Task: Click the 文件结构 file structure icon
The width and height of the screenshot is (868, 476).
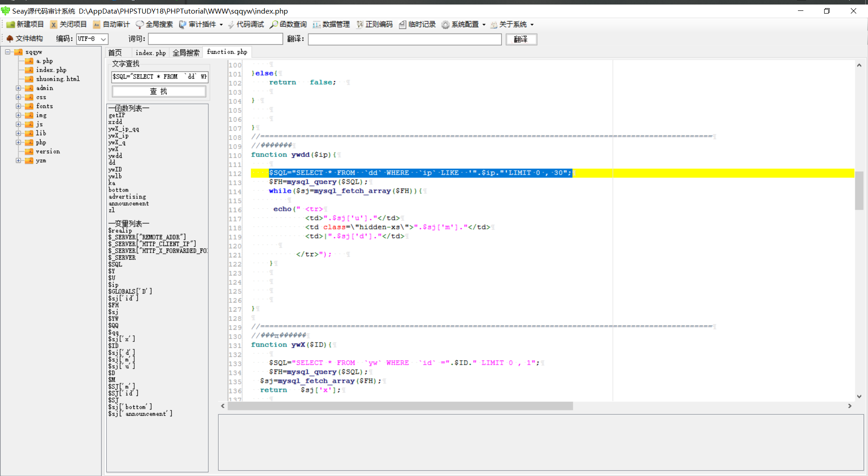Action: click(x=10, y=39)
